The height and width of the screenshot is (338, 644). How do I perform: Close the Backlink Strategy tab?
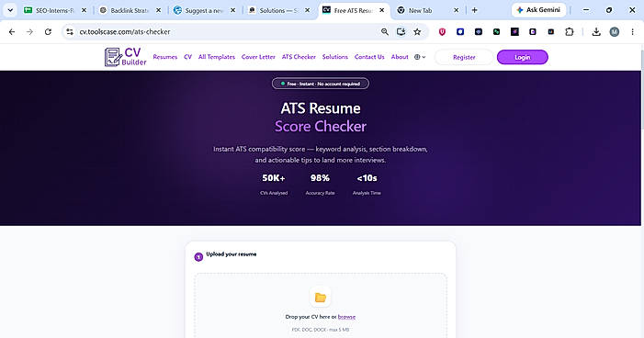click(159, 10)
